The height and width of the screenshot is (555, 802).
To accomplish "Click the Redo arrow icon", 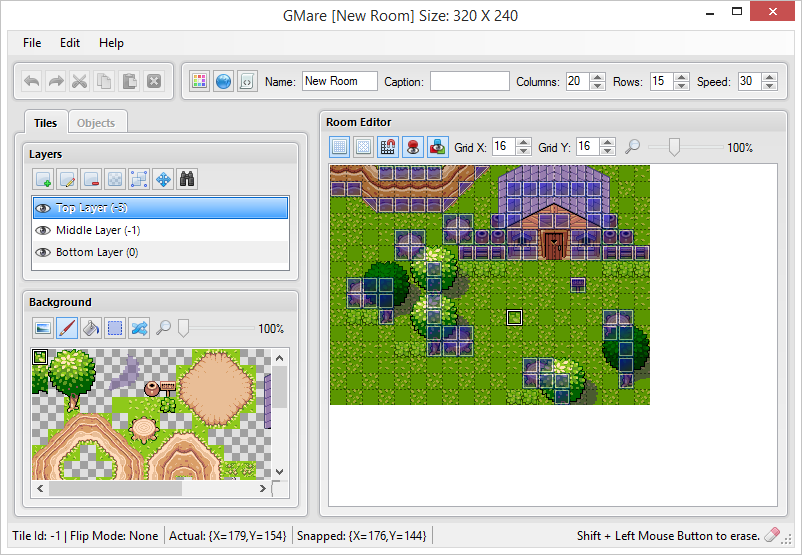I will 56,81.
